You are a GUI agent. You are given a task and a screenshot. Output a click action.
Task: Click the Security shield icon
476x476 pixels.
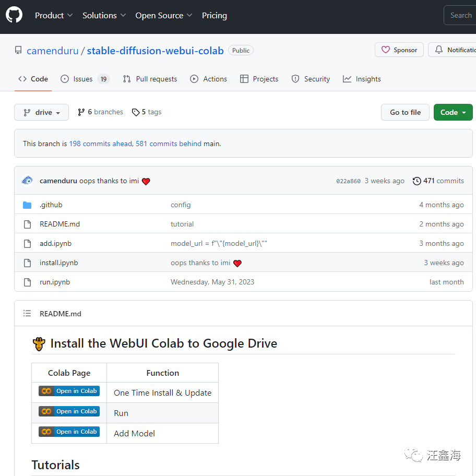tap(295, 79)
